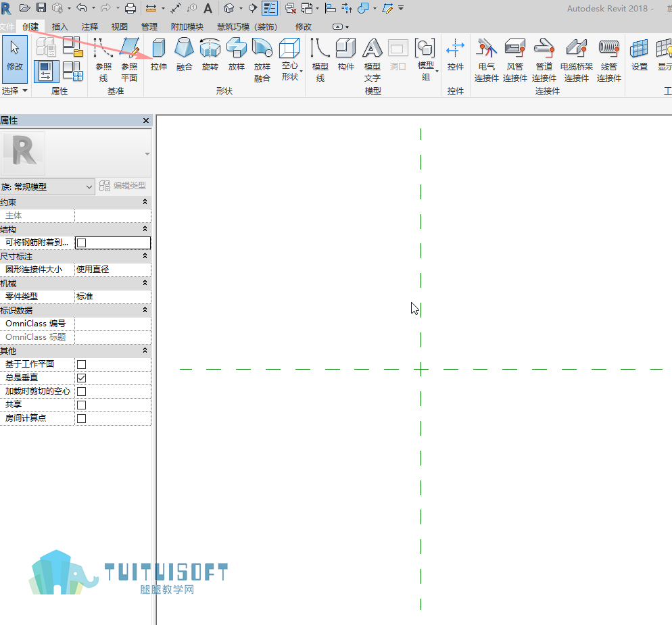This screenshot has height=625, width=672.
Task: Click the 模型文字 (Model Text) tool
Action: pos(373,59)
